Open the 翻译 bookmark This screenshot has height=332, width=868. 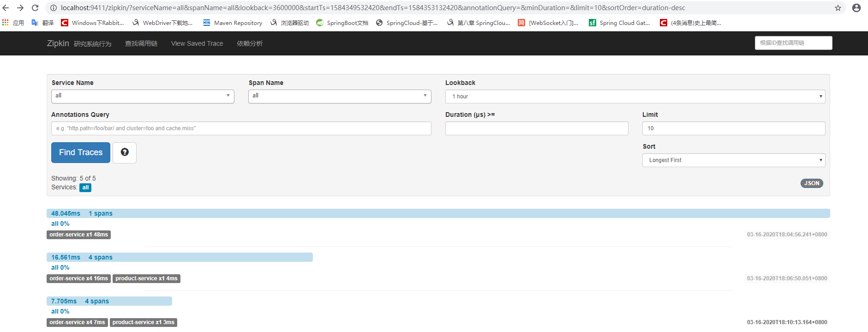tap(42, 23)
